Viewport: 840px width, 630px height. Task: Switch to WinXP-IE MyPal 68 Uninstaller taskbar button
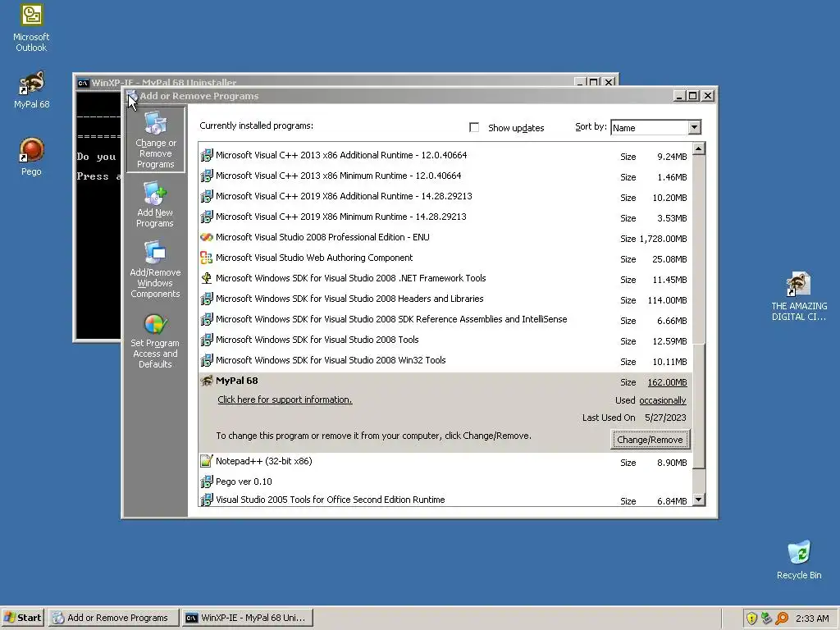(248, 618)
